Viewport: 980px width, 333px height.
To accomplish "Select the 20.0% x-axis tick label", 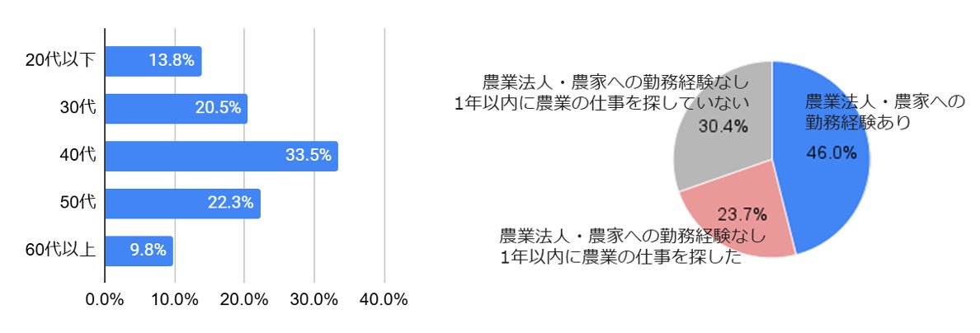I will click(x=244, y=300).
